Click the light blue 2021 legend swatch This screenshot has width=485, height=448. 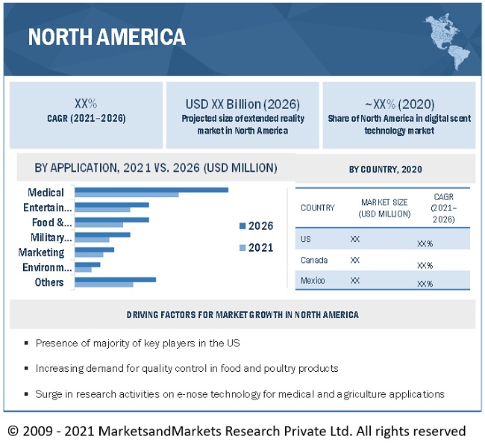coord(242,248)
